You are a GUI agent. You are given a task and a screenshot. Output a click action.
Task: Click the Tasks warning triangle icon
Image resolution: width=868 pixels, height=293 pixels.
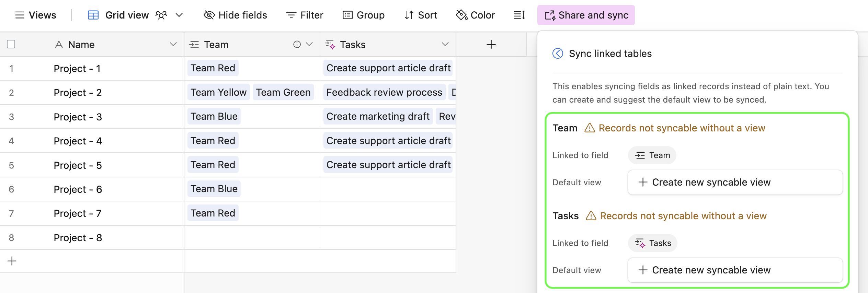pyautogui.click(x=591, y=216)
